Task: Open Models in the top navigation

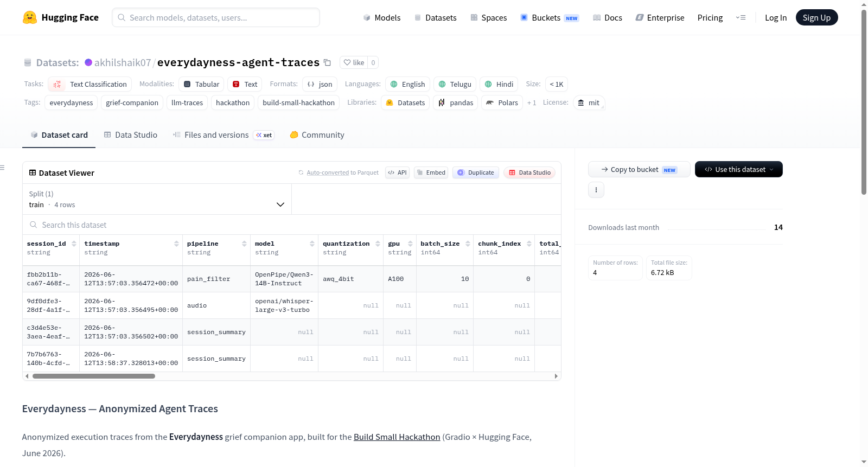Action: [x=382, y=17]
